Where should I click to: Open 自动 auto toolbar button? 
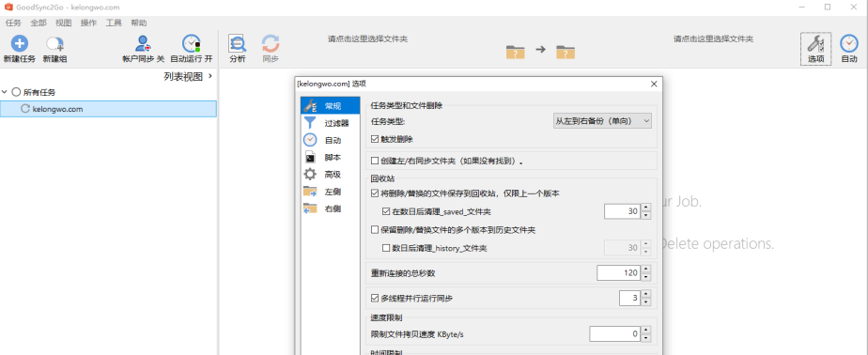pos(849,49)
